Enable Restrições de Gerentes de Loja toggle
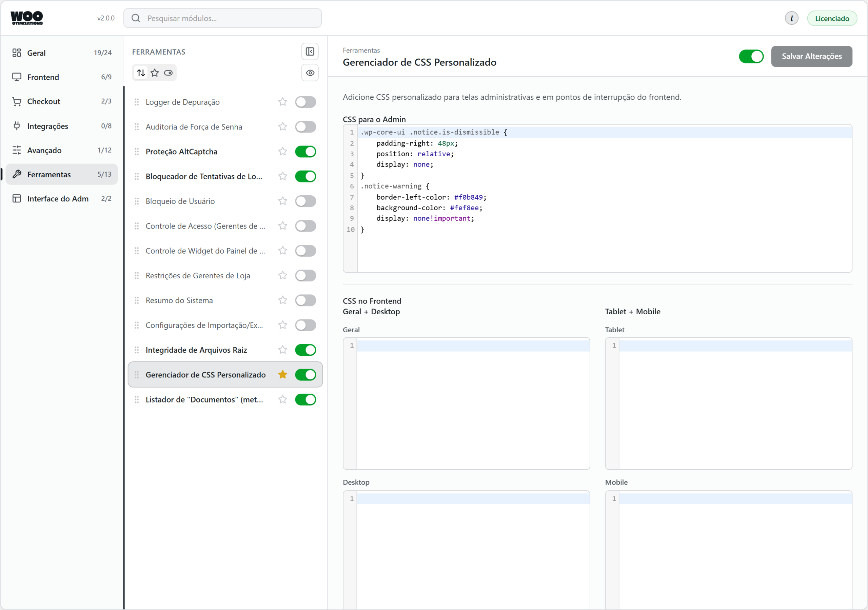The width and height of the screenshot is (868, 610). (x=305, y=276)
